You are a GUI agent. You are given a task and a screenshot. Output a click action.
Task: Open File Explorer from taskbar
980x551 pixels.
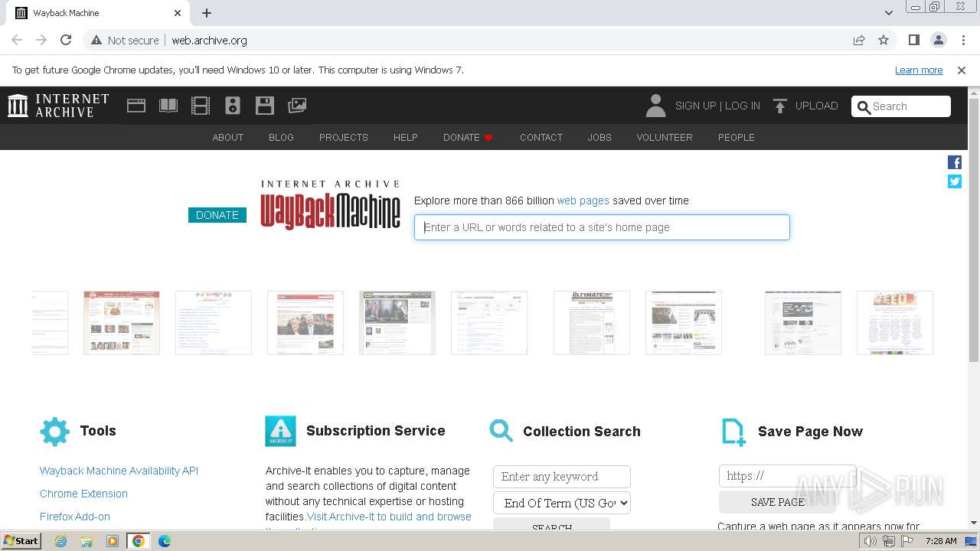(87, 541)
